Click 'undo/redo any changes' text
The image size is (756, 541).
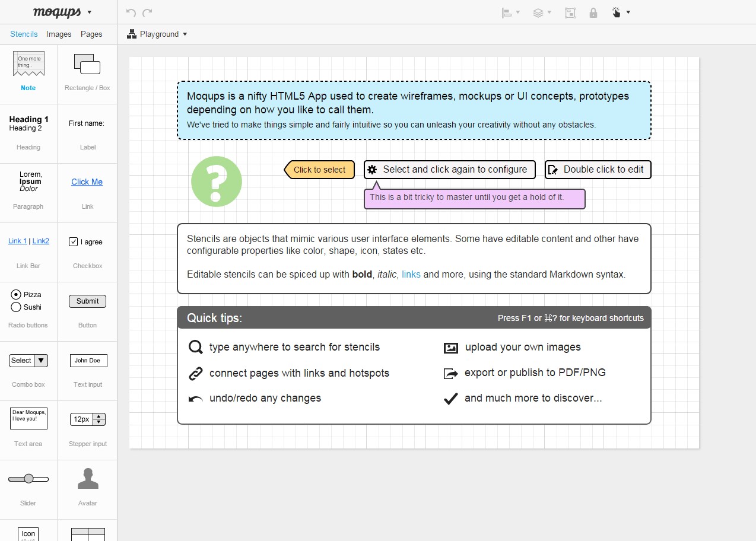tap(265, 399)
